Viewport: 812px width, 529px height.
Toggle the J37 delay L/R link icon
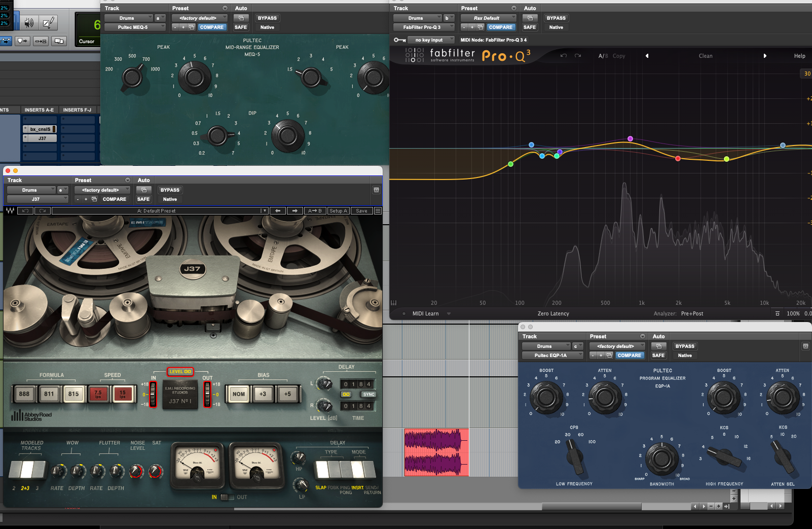[346, 394]
